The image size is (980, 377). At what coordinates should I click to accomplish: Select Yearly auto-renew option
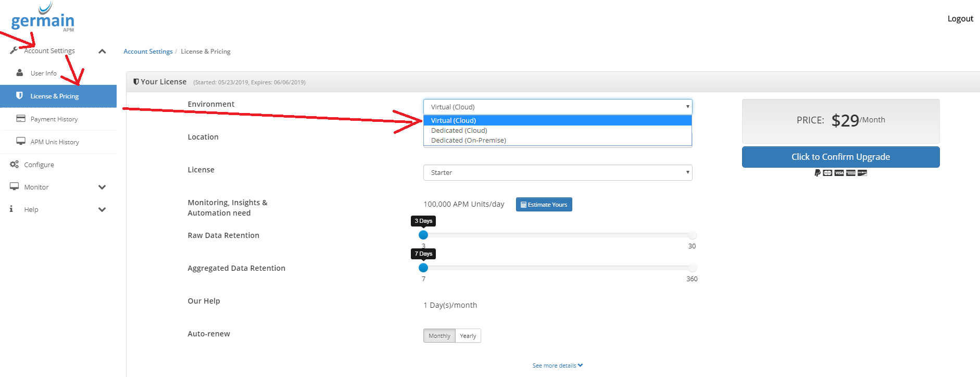[468, 336]
